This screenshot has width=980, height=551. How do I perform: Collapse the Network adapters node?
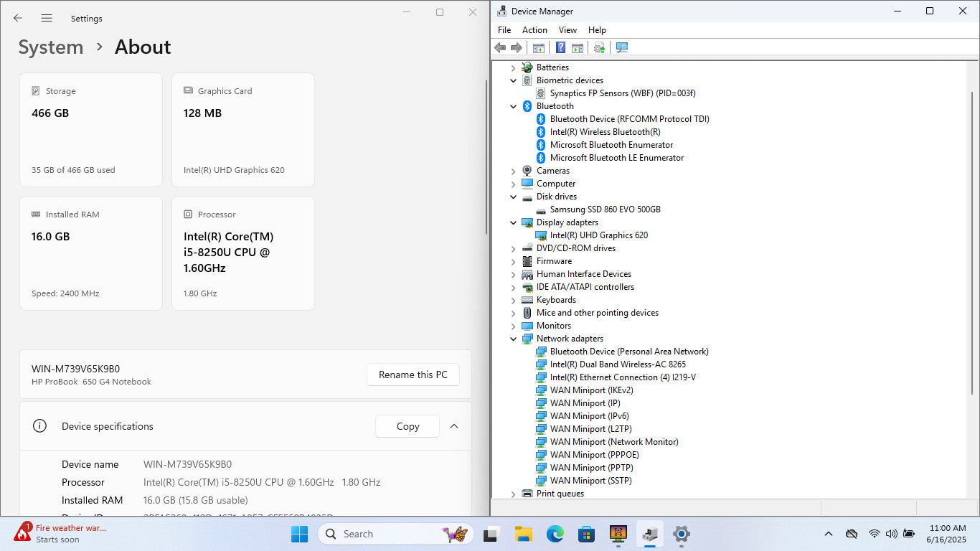pyautogui.click(x=513, y=339)
